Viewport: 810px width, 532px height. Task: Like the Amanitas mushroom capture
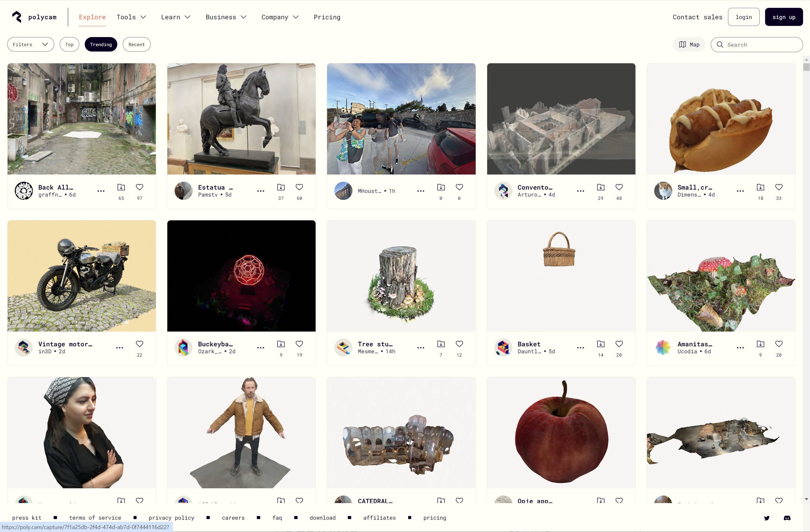[x=779, y=344]
